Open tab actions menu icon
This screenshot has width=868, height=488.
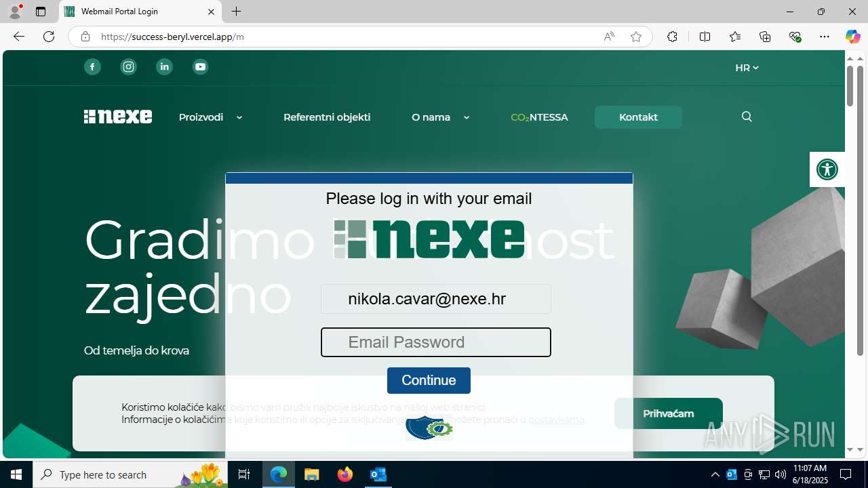[x=41, y=12]
